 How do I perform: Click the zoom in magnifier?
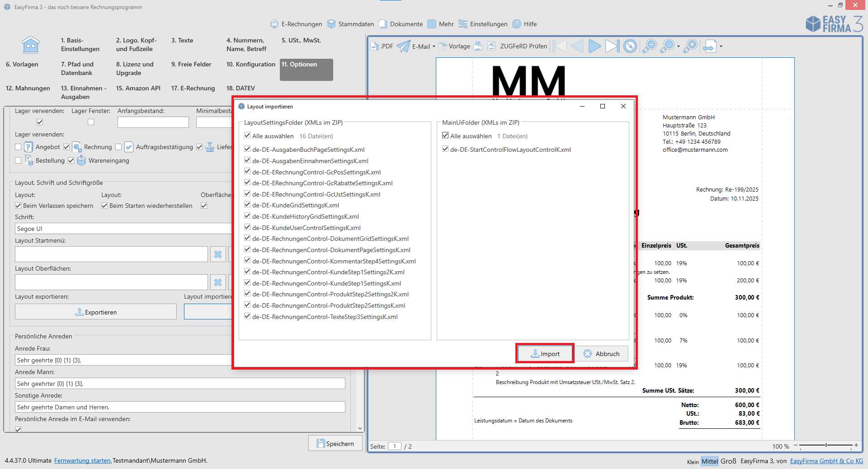[x=690, y=46]
